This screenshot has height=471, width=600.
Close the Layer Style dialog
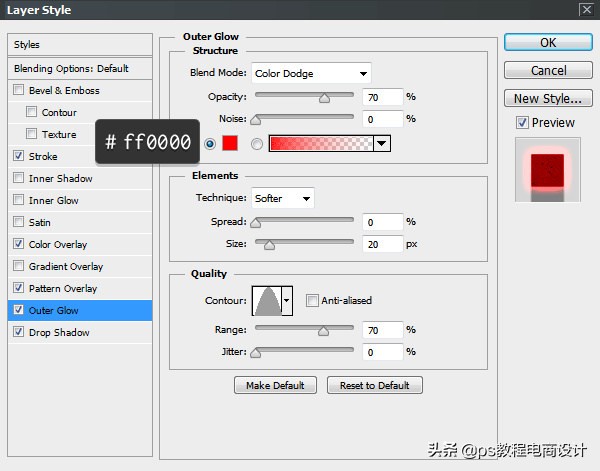[587, 9]
